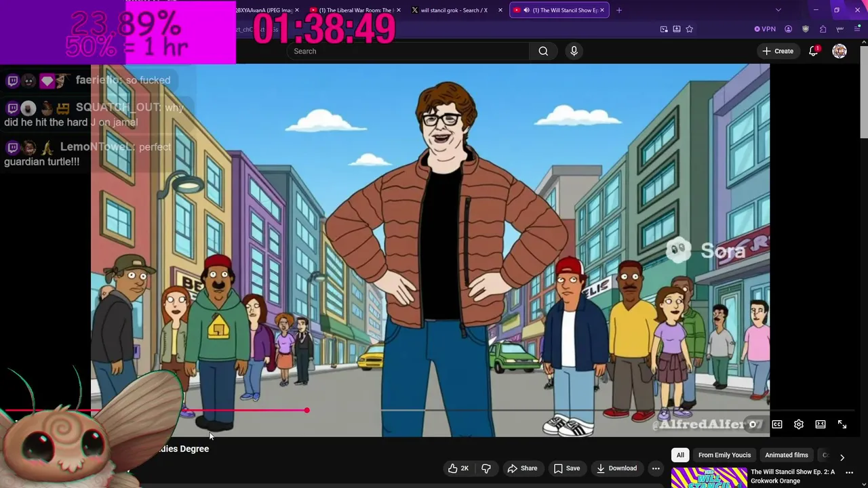Click the sidekick cabinet icon in browser toolbar
The width and height of the screenshot is (868, 488).
click(840, 29)
